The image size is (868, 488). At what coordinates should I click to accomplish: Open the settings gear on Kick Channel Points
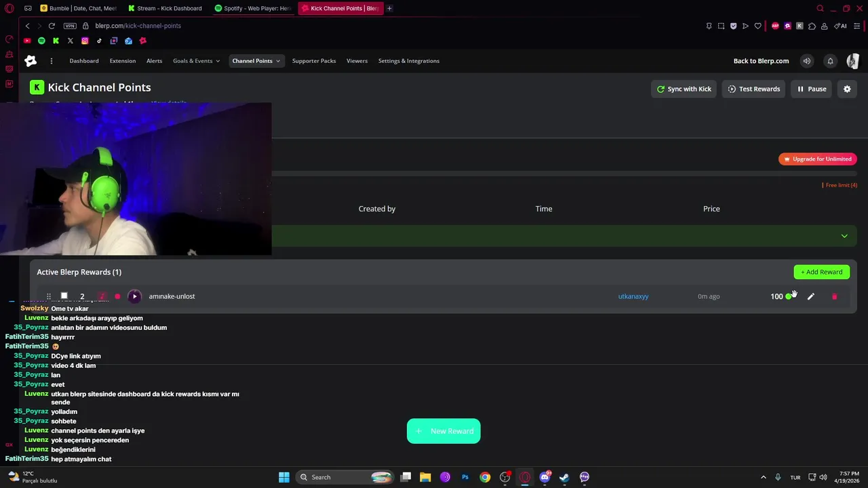pos(847,89)
